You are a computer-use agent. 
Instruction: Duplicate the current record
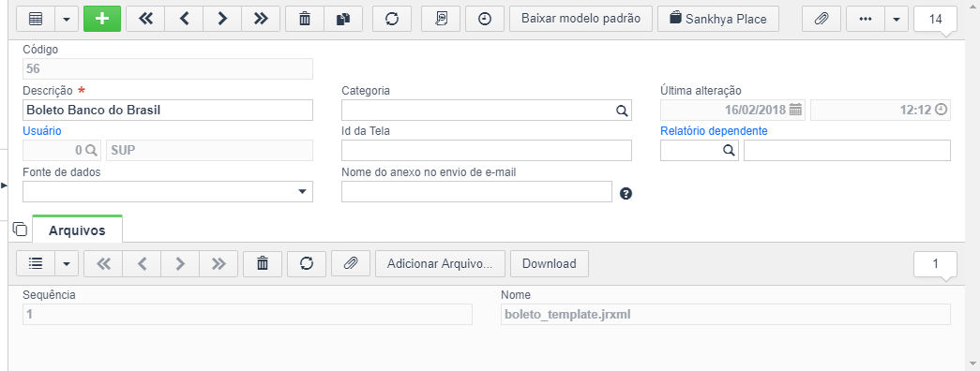(x=343, y=19)
